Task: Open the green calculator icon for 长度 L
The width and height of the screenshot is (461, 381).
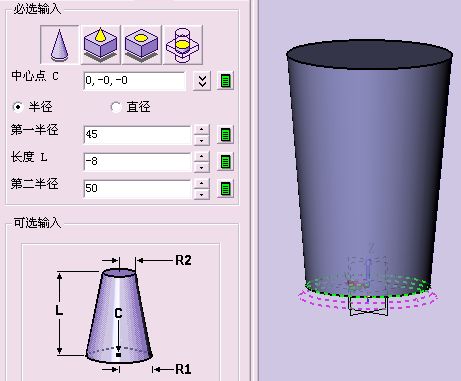Action: pos(226,162)
